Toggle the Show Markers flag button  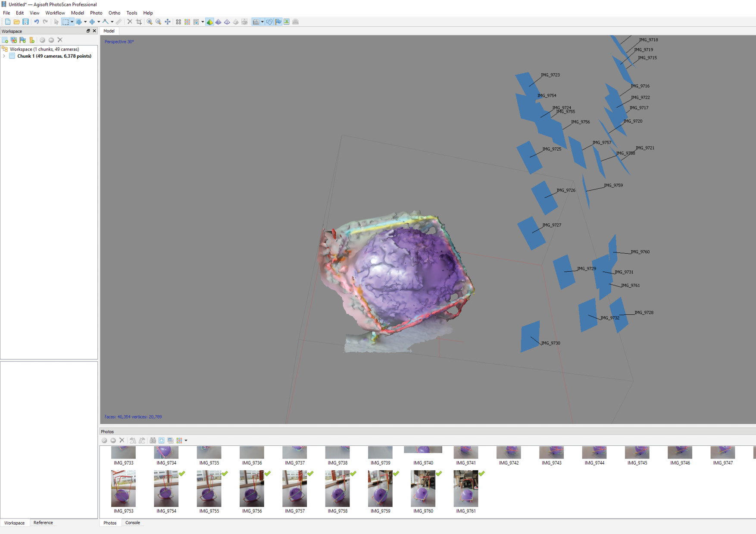click(278, 22)
